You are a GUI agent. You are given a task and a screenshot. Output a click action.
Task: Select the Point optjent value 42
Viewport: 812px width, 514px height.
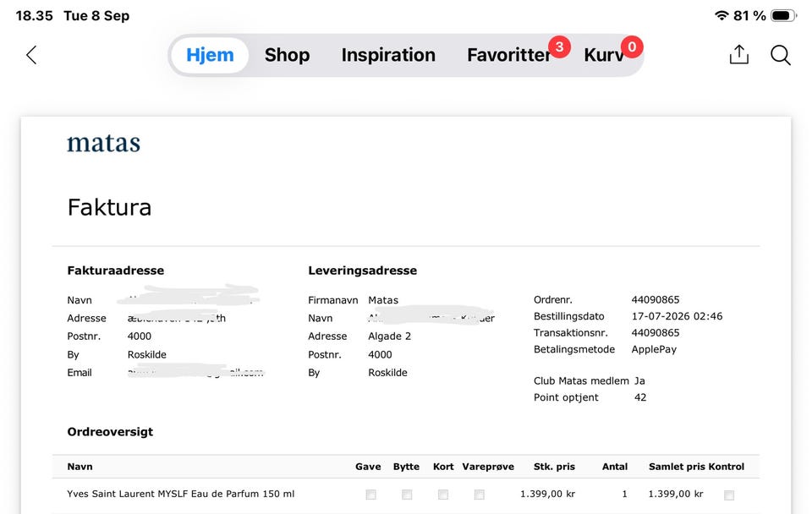pyautogui.click(x=640, y=397)
